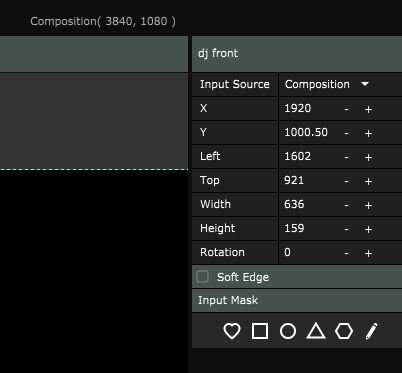This screenshot has height=373, width=402.
Task: Increase the Top value with plus
Action: coord(368,181)
